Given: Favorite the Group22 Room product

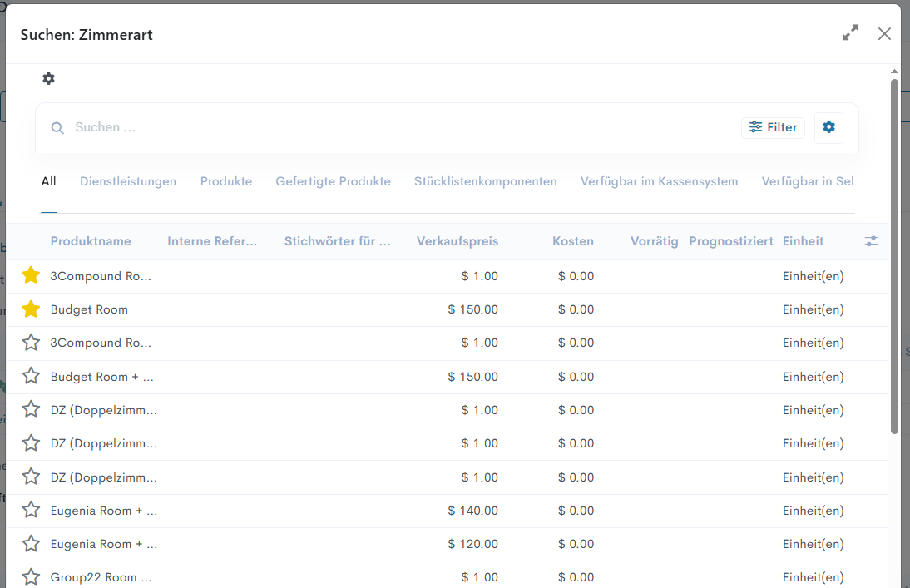Looking at the screenshot, I should (31, 577).
